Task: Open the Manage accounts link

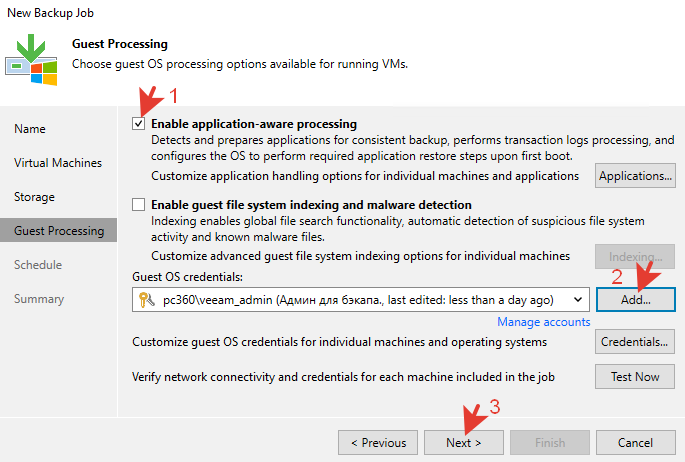Action: click(x=543, y=322)
